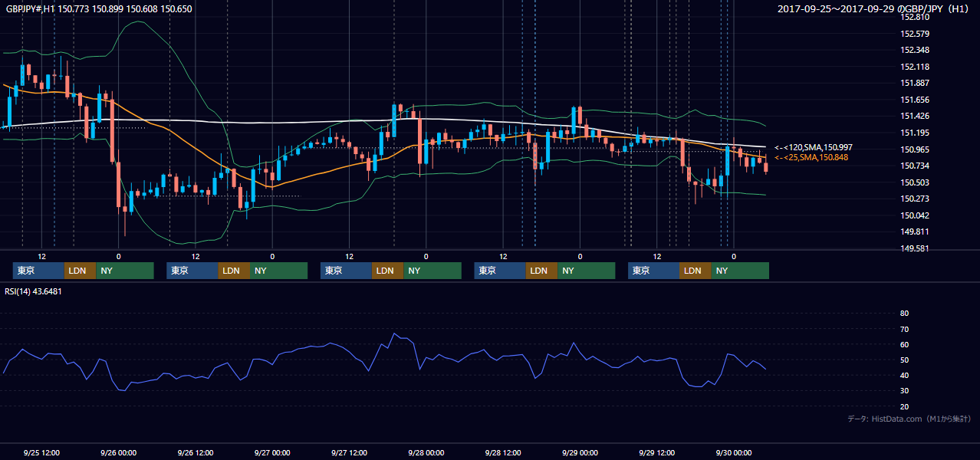Click the RSI 40 level label
Image resolution: width=980 pixels, height=460 pixels.
904,376
